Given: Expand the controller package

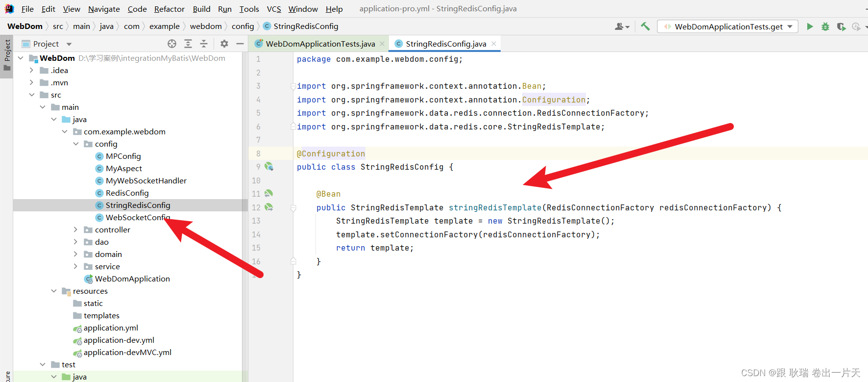Looking at the screenshot, I should (75, 229).
